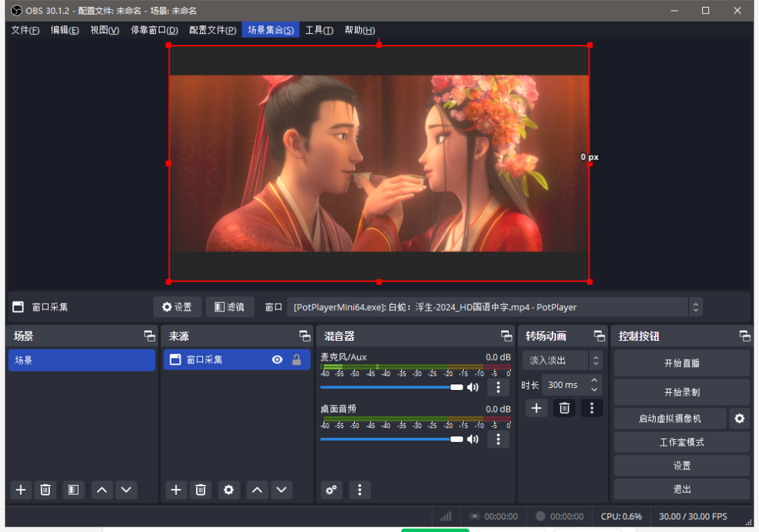
Task: Lock the 窗口采集 source
Action: coord(297,359)
